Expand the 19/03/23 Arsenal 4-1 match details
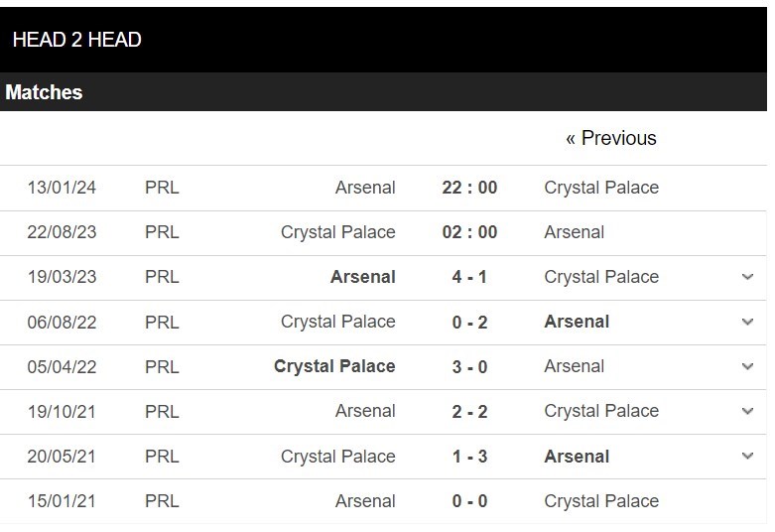Image resolution: width=775 pixels, height=532 pixels. point(747,277)
